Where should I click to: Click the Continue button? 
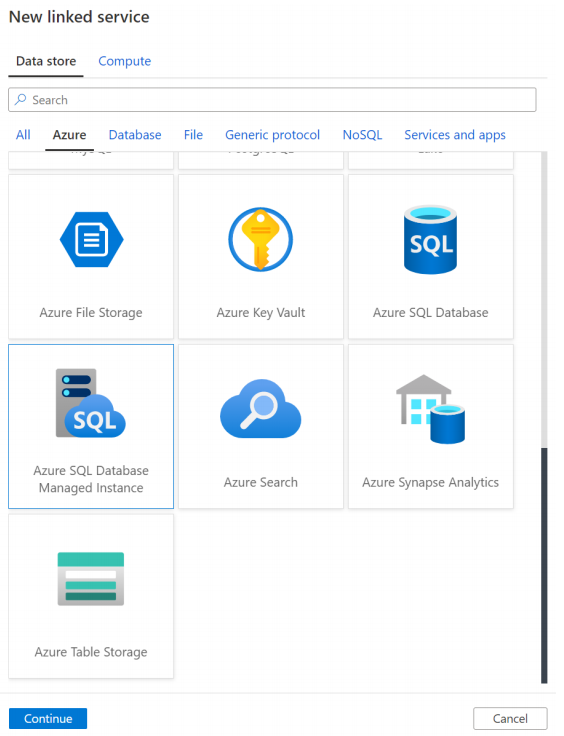tap(48, 718)
